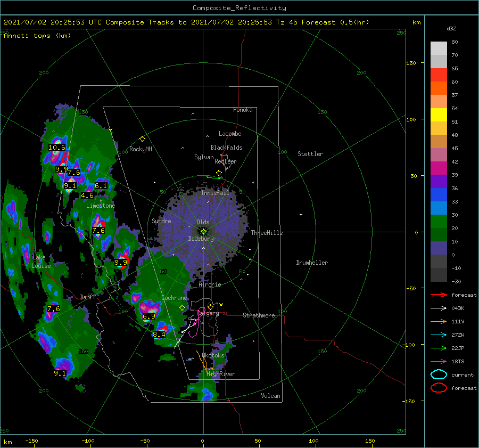
Task: Click the green 22JP track arrow
Action: click(x=439, y=348)
